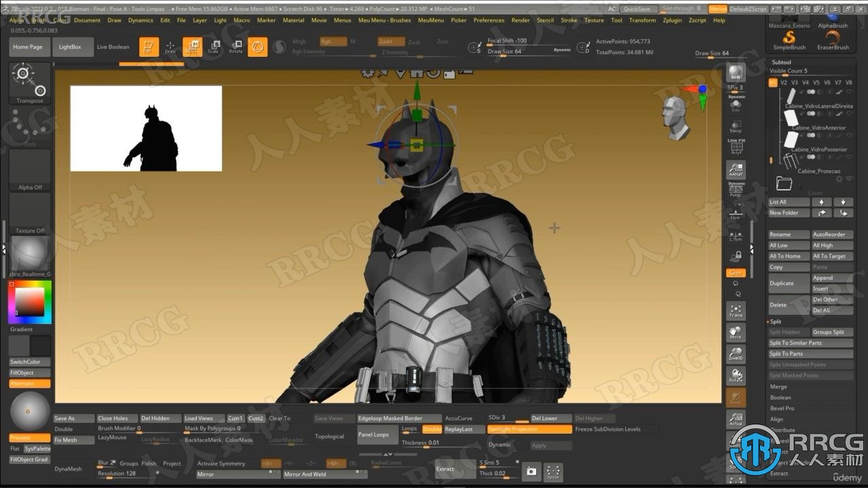Click the orange Gizmo 3D button
This screenshot has height=488, width=868.
click(x=258, y=47)
